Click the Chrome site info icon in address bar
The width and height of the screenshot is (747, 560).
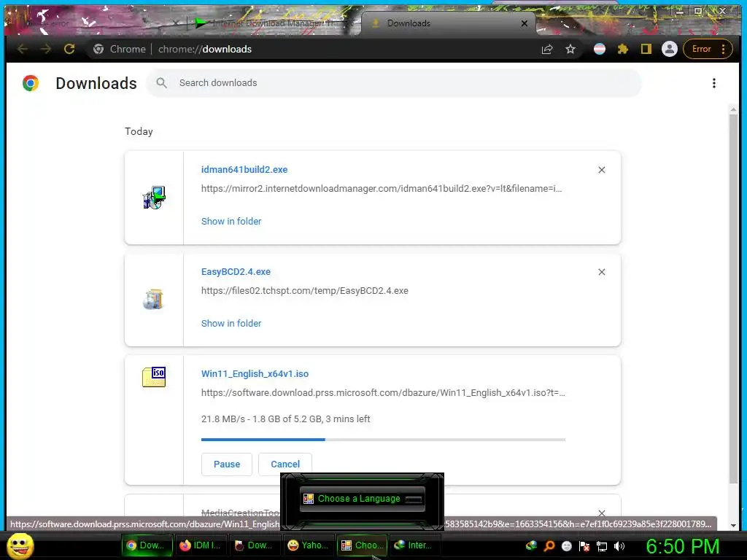pos(98,49)
